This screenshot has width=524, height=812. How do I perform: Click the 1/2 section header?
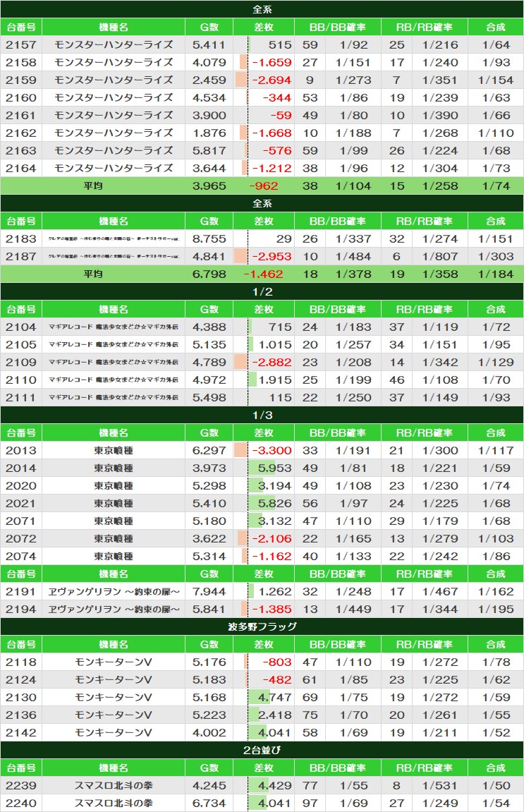pyautogui.click(x=262, y=291)
